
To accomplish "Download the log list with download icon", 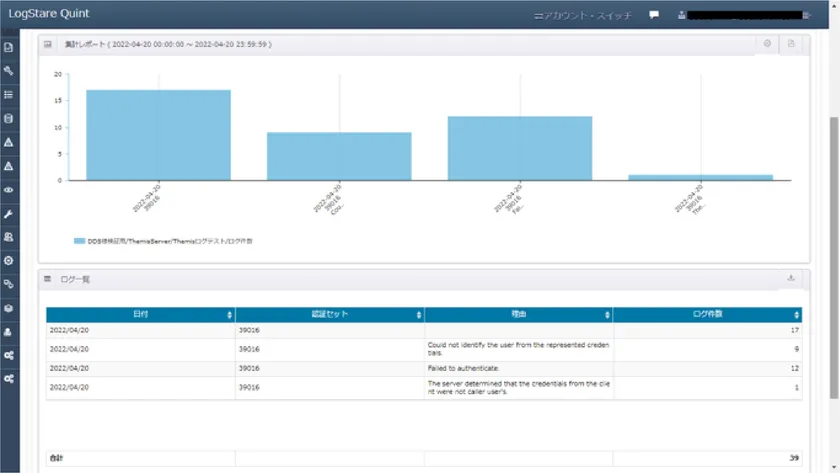I will tap(791, 278).
